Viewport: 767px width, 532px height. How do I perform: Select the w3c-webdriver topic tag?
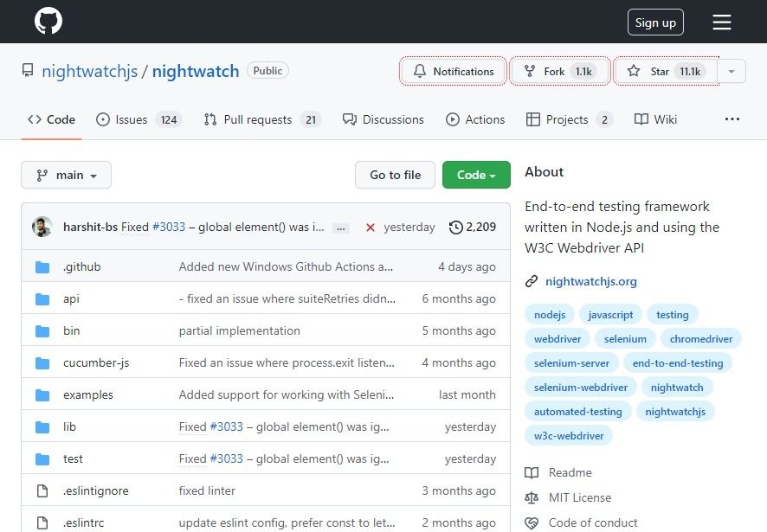[x=569, y=436]
